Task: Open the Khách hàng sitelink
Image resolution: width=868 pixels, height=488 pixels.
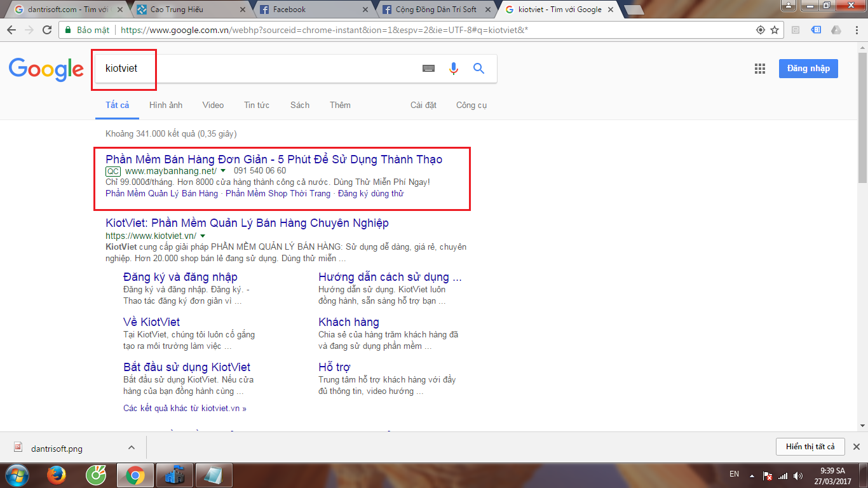Action: pyautogui.click(x=349, y=322)
